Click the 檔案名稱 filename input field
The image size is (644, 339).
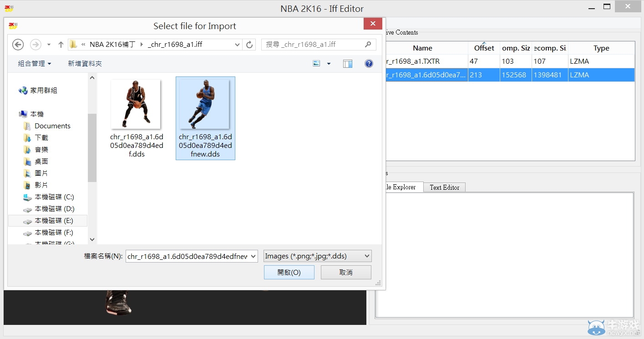[x=188, y=256]
